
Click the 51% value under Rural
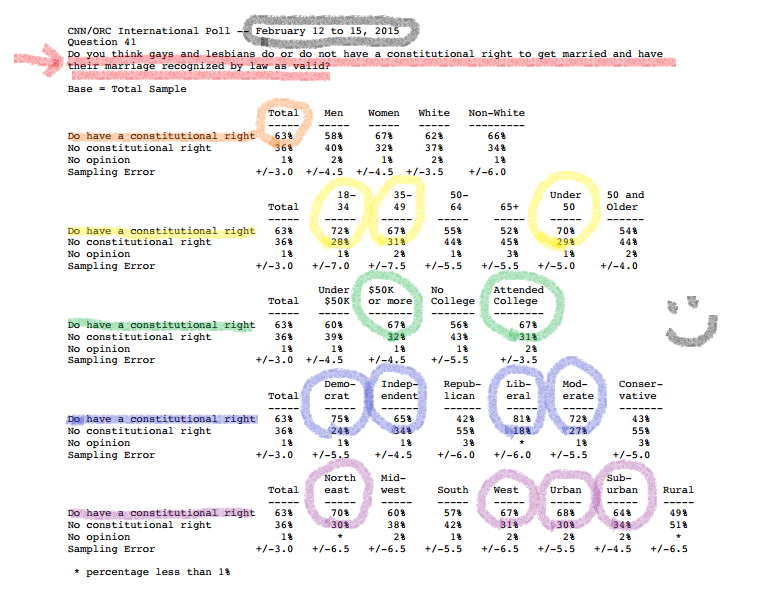(678, 525)
